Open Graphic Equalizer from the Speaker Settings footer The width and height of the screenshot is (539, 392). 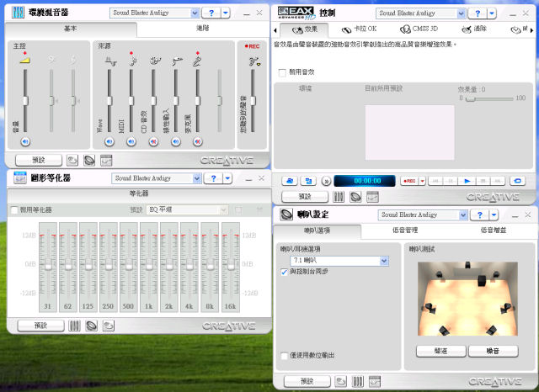[374, 381]
